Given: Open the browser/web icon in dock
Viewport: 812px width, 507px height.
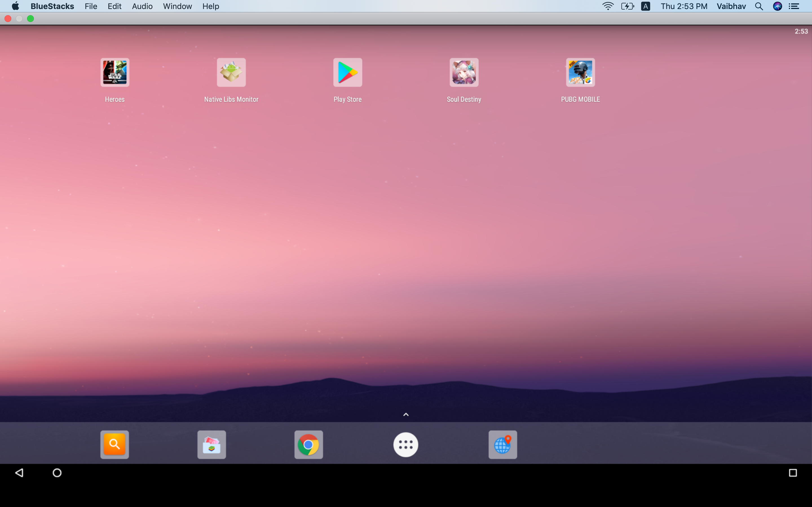Looking at the screenshot, I should (x=502, y=444).
